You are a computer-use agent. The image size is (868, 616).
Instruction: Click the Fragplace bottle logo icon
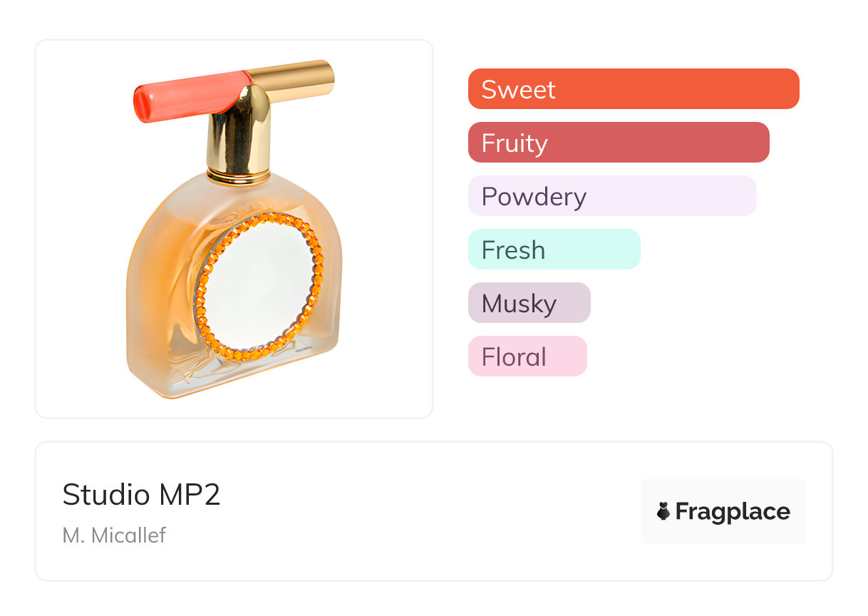click(x=663, y=511)
